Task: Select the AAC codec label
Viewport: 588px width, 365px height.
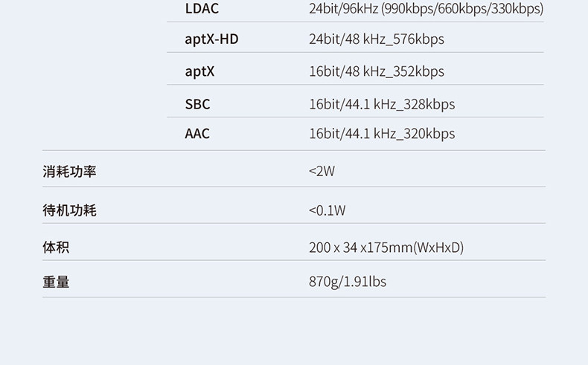Action: tap(197, 134)
